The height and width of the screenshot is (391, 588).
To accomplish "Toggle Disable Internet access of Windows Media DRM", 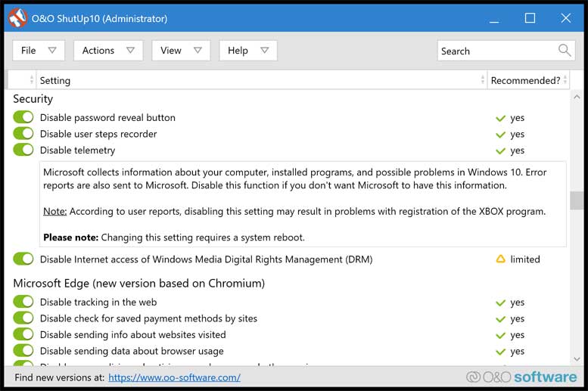I will 23,259.
